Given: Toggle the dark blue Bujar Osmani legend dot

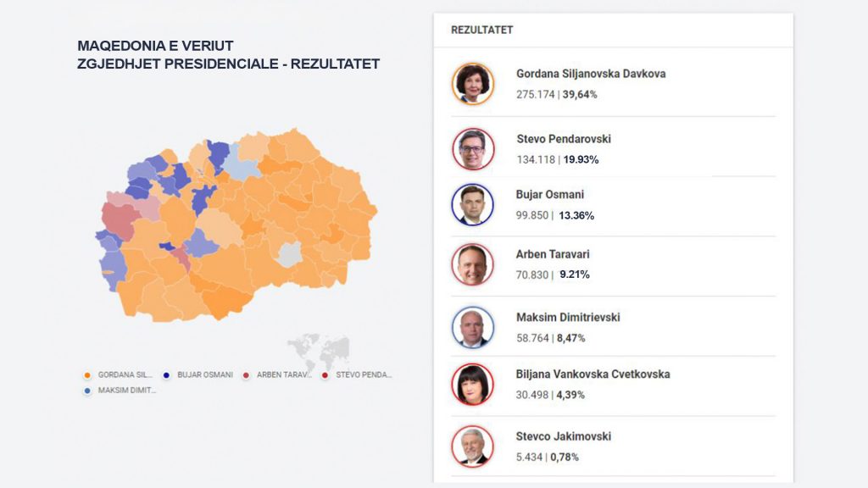Looking at the screenshot, I should [166, 375].
